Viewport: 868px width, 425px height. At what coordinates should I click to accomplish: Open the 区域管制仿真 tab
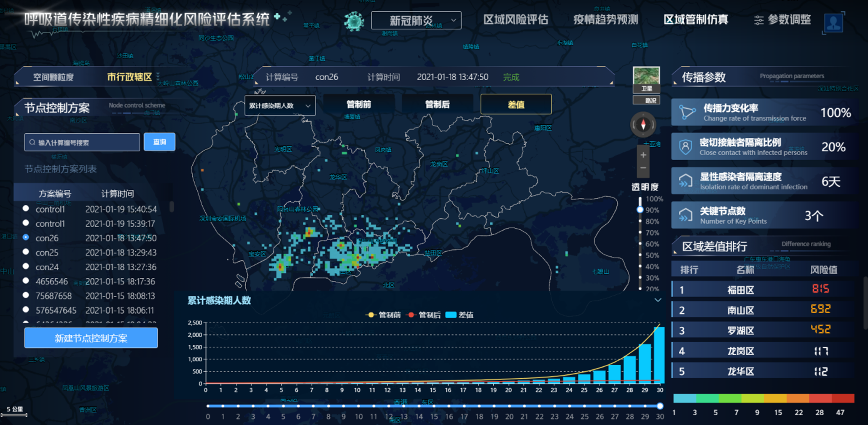coord(696,20)
